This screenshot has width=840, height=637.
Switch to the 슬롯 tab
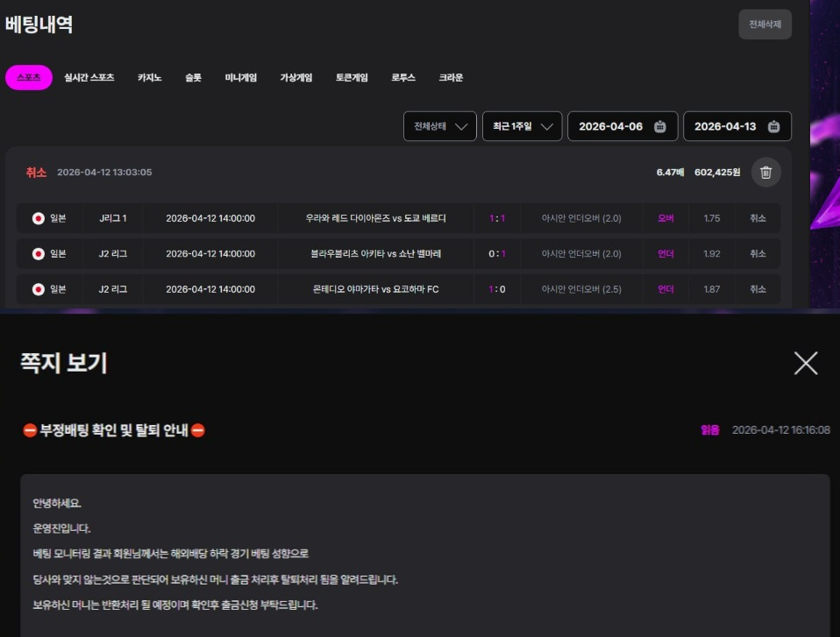193,78
